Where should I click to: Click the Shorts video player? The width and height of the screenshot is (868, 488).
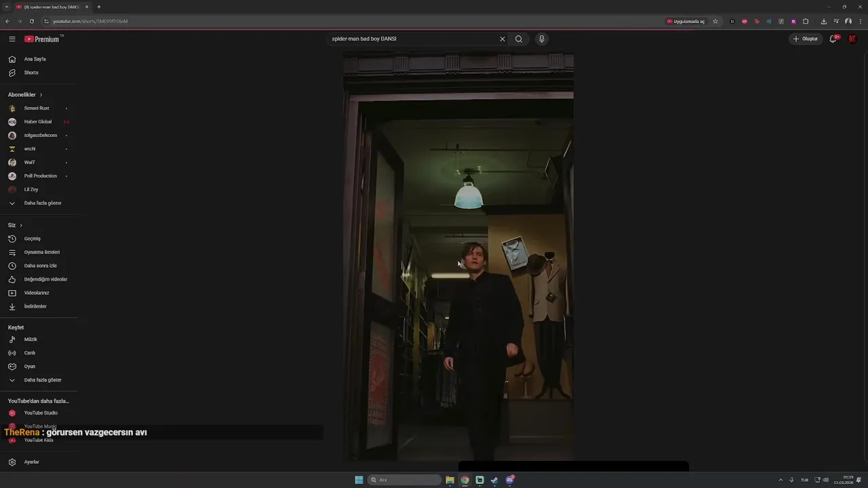458,258
